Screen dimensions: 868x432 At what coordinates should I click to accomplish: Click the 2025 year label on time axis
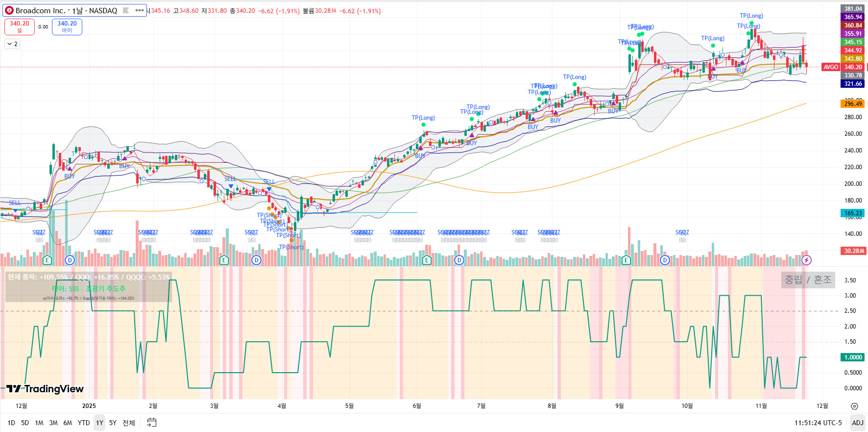coord(89,406)
